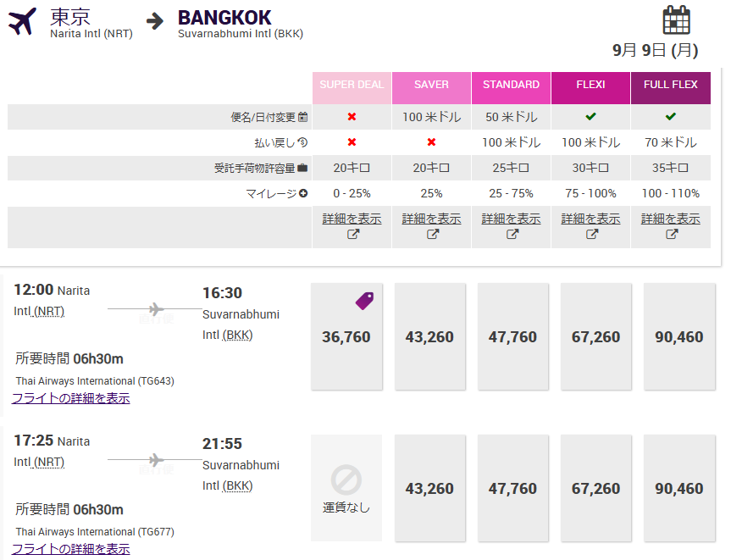Select SAVER fare 43,260 for 17:25 flight
Screen dimensions: 731x560
[x=429, y=489]
